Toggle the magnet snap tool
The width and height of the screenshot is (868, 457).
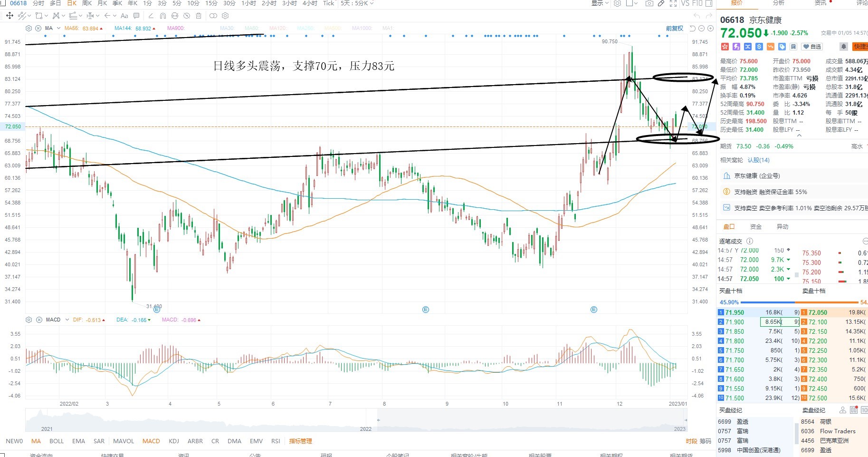(163, 16)
